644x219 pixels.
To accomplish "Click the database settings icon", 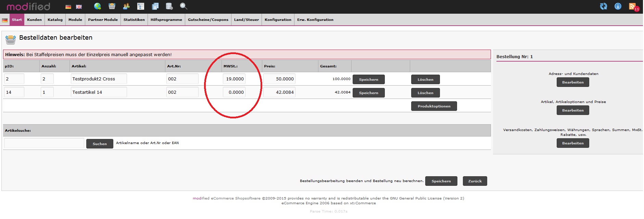I will coord(169,6).
